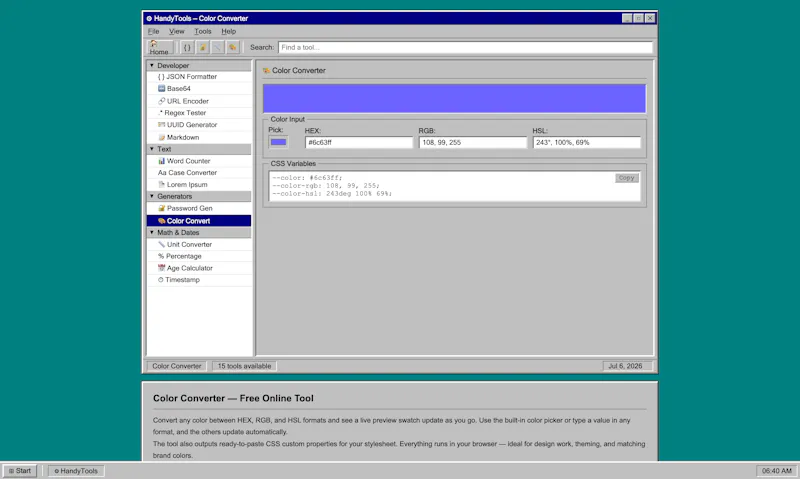The width and height of the screenshot is (800, 479).
Task: Open the Regex Tester tool
Action: (199, 113)
